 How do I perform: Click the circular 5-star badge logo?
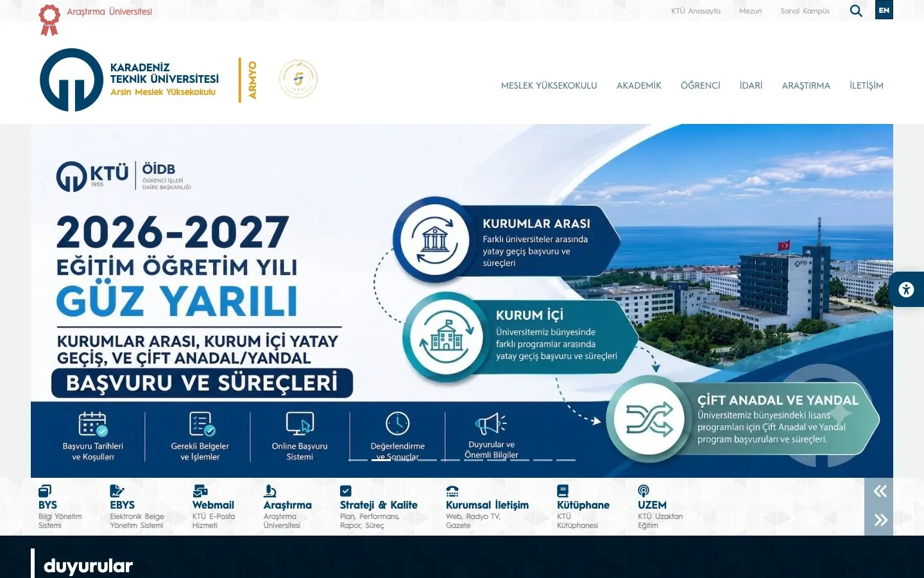(298, 79)
